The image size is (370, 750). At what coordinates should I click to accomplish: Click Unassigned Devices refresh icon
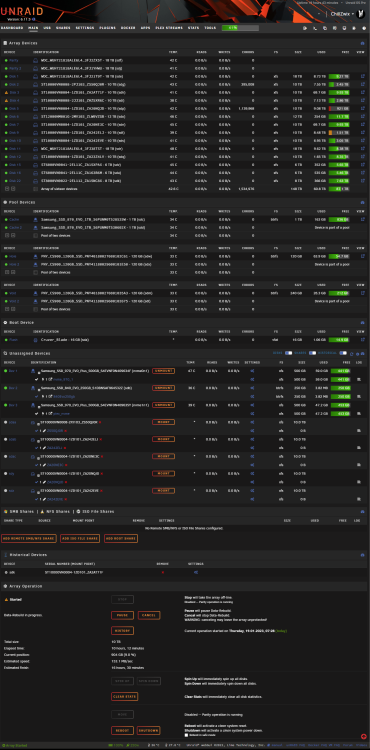pyautogui.click(x=352, y=353)
